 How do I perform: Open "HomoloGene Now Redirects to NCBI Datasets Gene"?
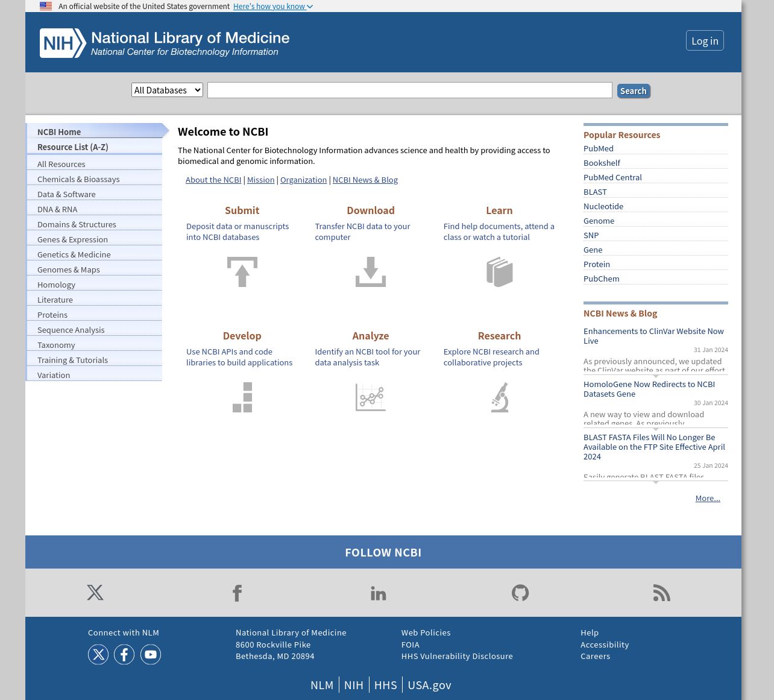[649, 389]
